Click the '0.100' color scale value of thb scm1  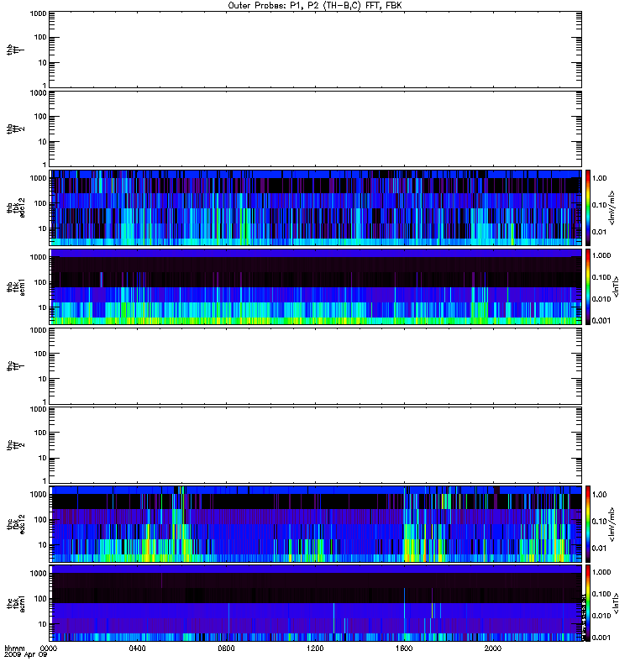[601, 277]
